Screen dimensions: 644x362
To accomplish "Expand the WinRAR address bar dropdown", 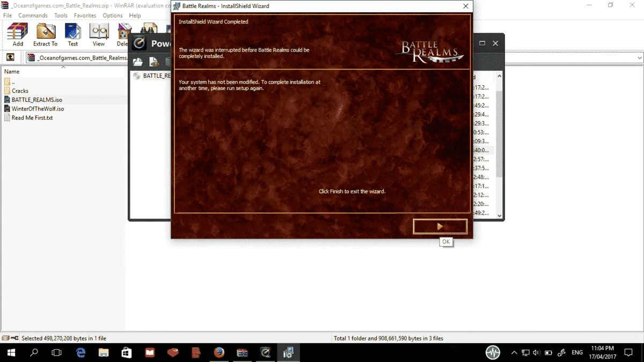I will (x=639, y=58).
